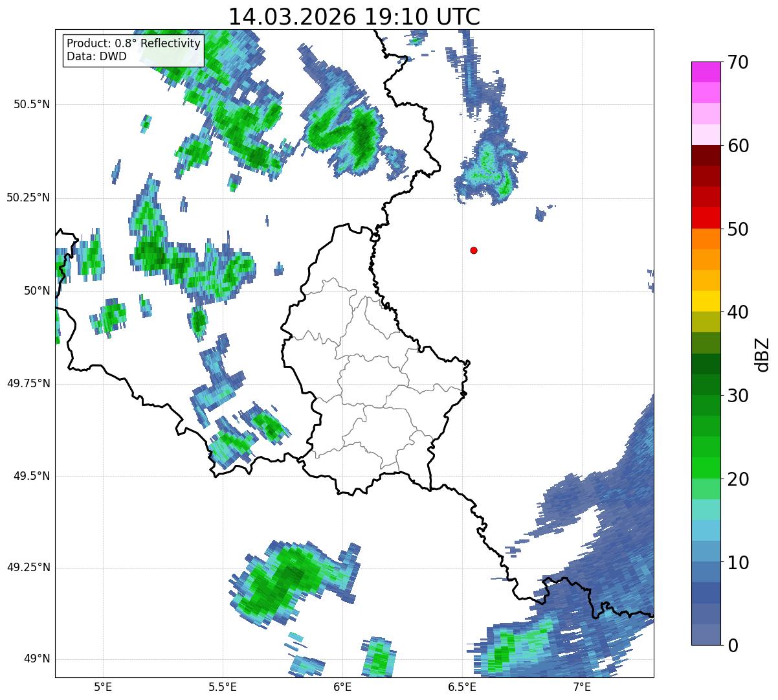
Task: Click the red station marker dot
Action: 474,250
